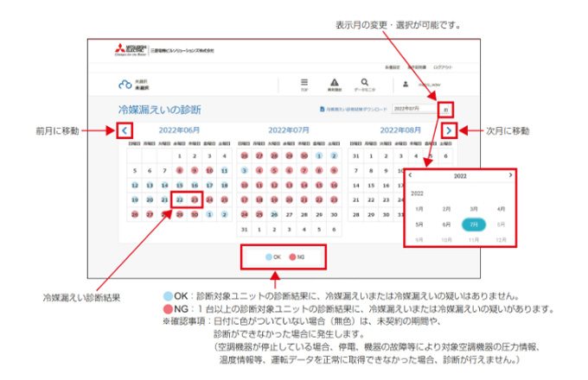Click the cloud icon beside the site name

click(x=124, y=85)
